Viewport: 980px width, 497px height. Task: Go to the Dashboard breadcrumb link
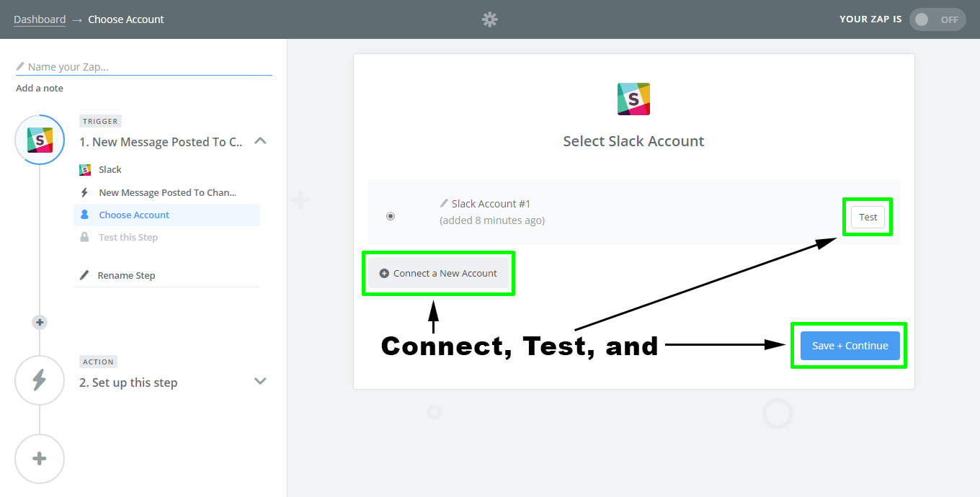pos(40,19)
